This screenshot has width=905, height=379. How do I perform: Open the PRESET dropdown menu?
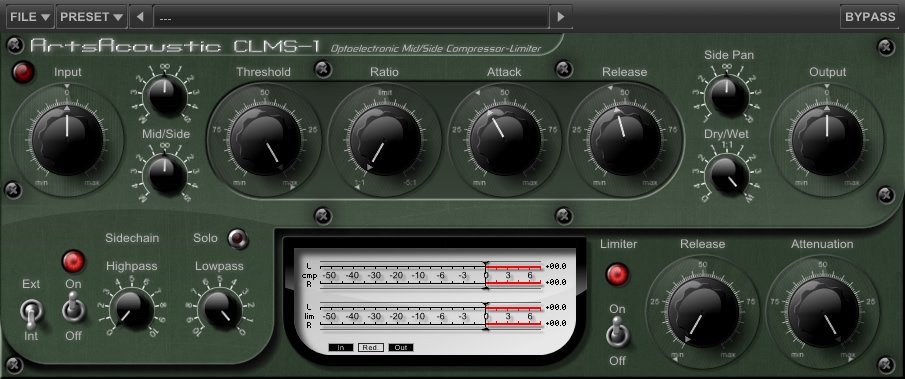click(x=92, y=17)
